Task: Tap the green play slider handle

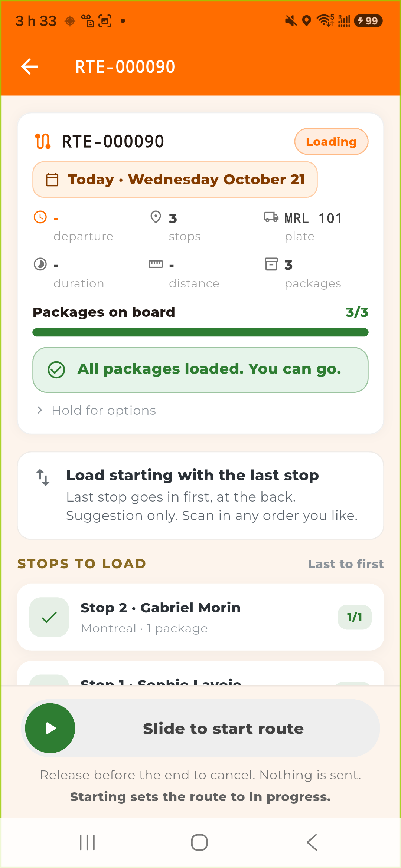Action: coord(50,728)
